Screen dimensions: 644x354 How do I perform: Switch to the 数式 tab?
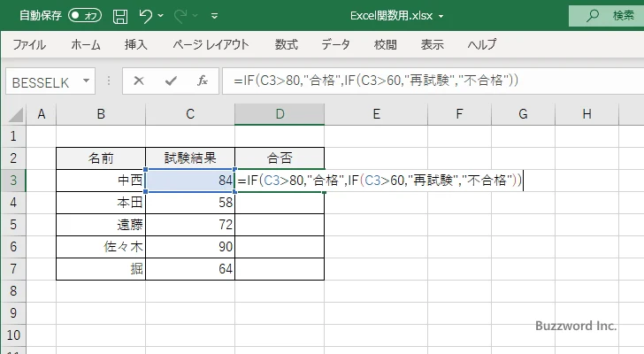click(287, 44)
